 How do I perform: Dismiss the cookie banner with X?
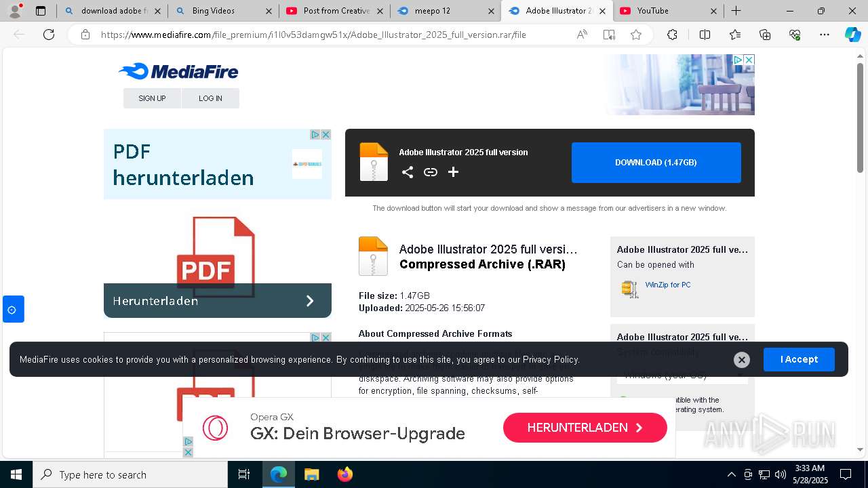pos(742,359)
